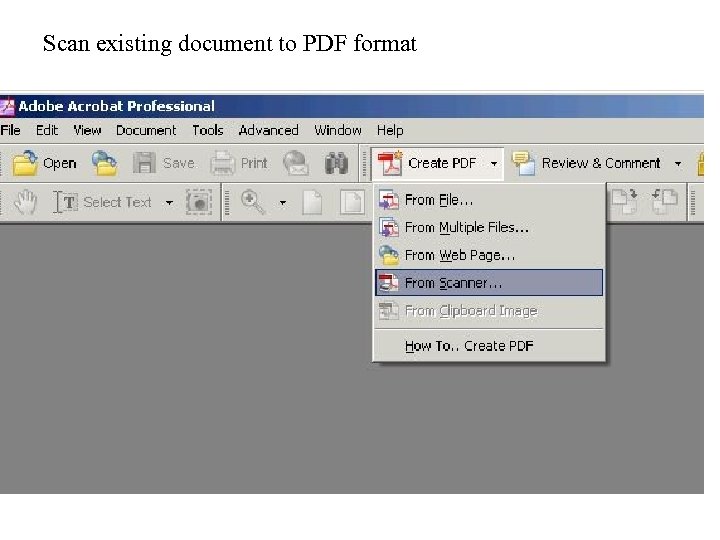Click the Actual Size page icon

312,202
